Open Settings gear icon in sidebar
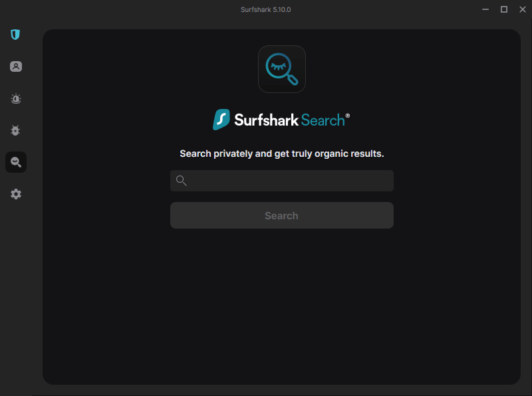This screenshot has height=396, width=532. [x=15, y=194]
